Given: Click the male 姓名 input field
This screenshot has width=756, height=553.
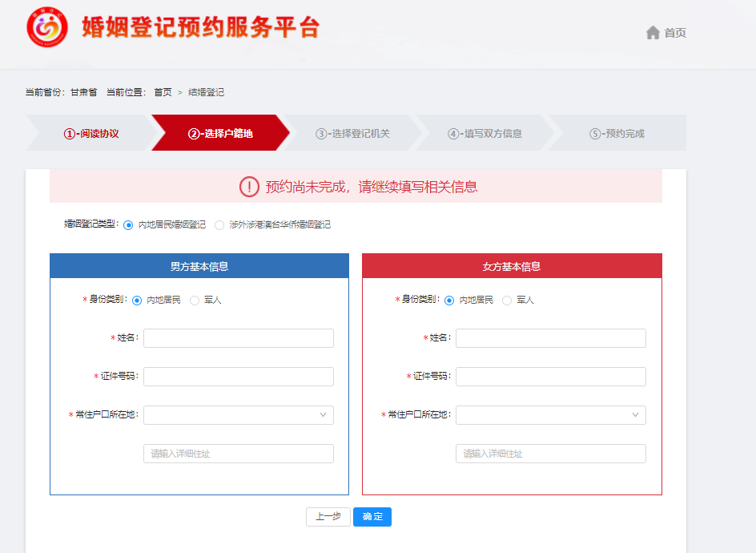Looking at the screenshot, I should (238, 338).
